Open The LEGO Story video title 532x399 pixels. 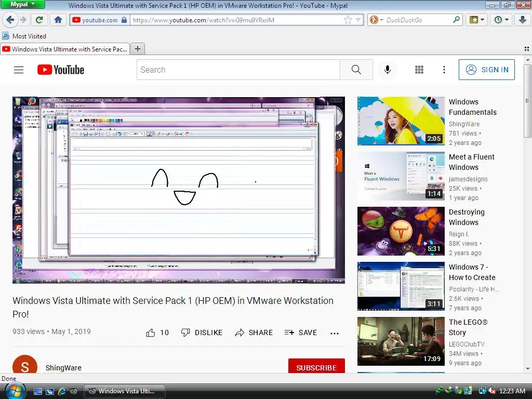[468, 327]
